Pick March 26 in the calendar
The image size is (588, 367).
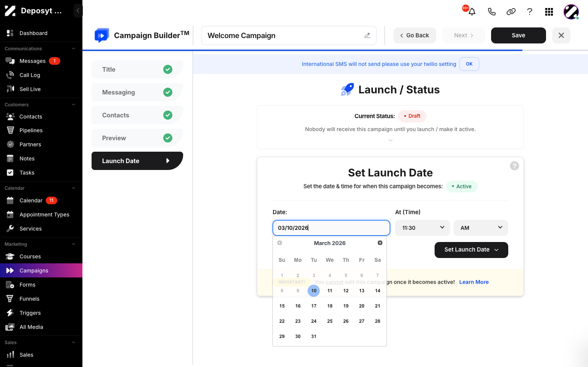pyautogui.click(x=346, y=321)
